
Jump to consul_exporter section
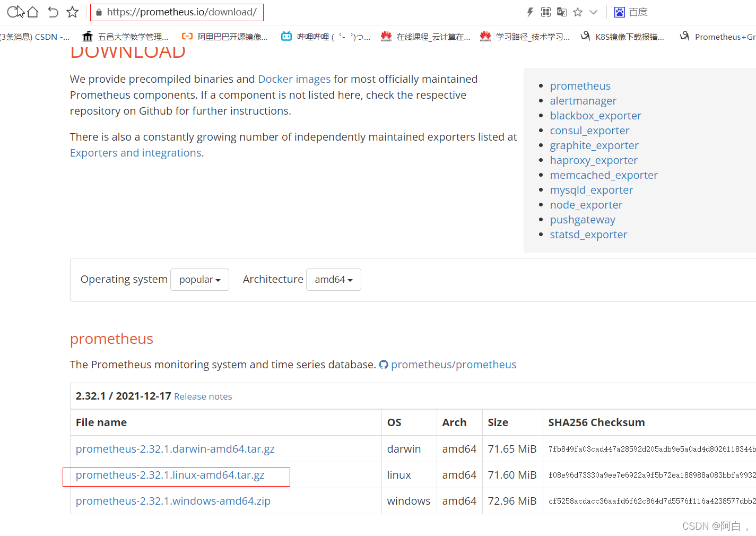click(x=589, y=131)
